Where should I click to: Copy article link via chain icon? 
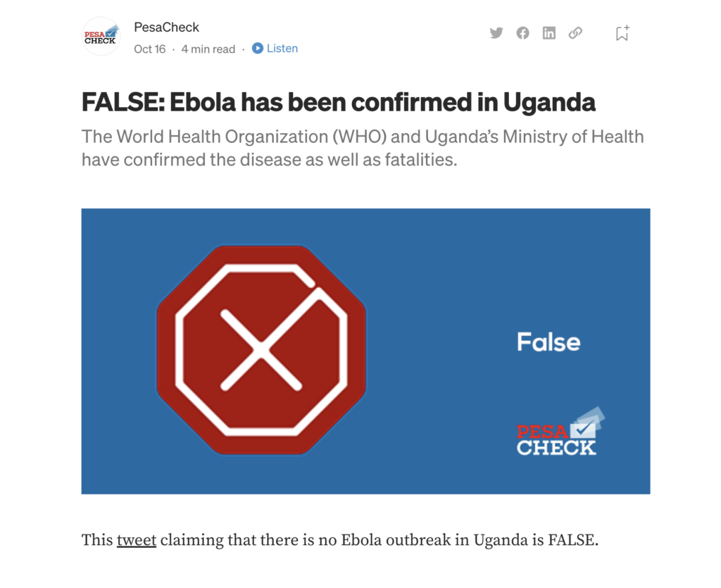pyautogui.click(x=575, y=33)
